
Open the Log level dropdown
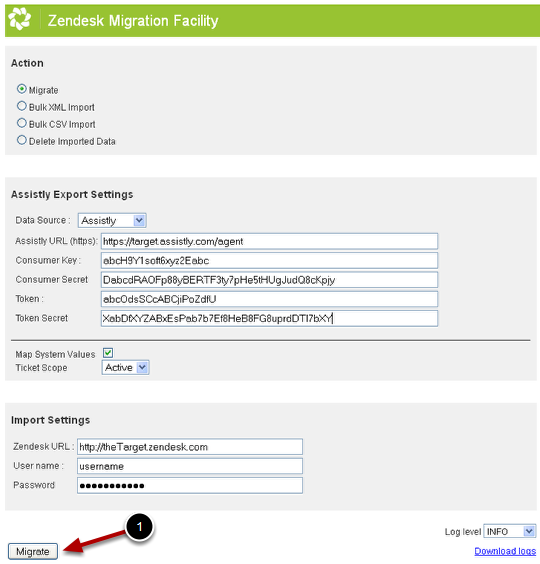click(509, 531)
